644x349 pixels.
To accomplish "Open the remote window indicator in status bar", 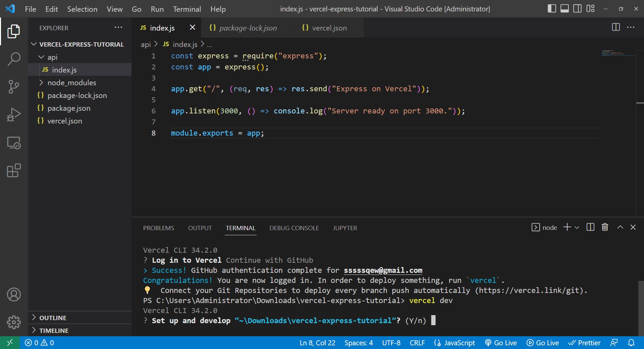I will (x=10, y=343).
